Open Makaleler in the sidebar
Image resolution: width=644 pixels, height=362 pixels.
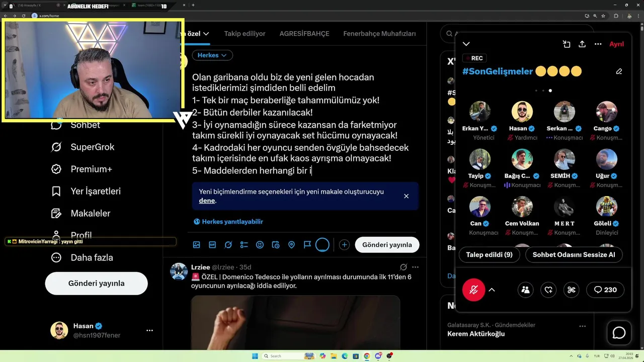point(80,213)
